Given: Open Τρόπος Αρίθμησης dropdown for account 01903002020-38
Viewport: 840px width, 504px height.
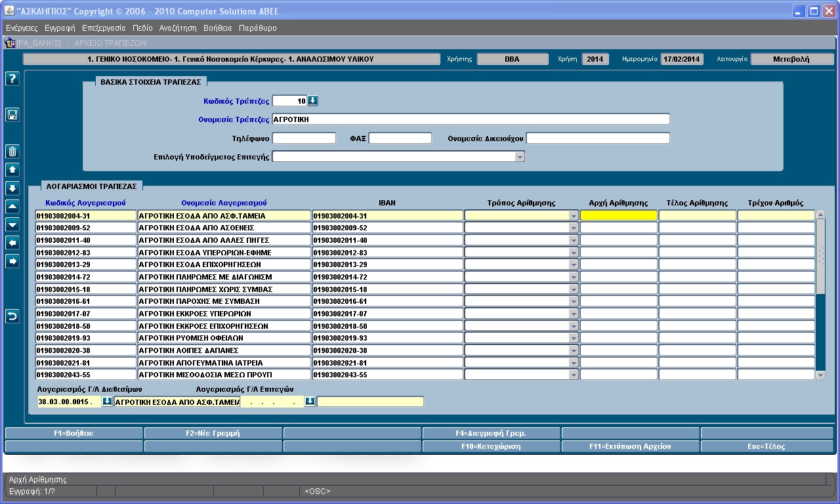Looking at the screenshot, I should pyautogui.click(x=574, y=350).
